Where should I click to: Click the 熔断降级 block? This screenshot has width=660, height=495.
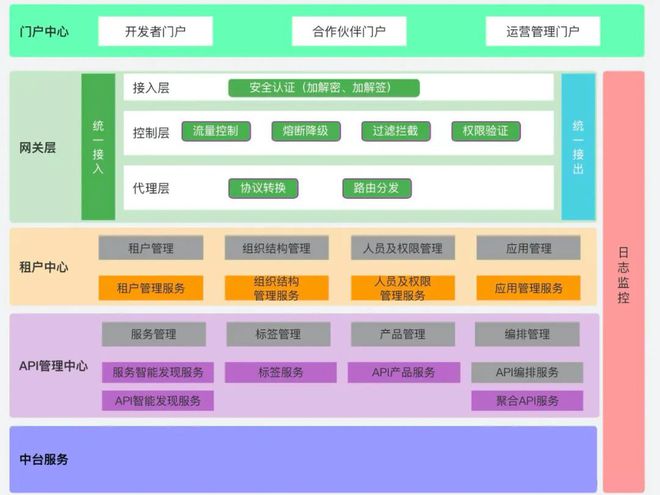pyautogui.click(x=305, y=131)
